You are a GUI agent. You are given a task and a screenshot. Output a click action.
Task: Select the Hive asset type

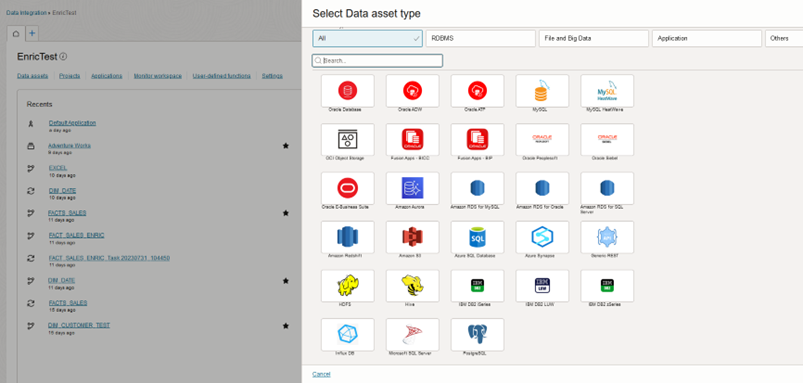[x=412, y=286]
